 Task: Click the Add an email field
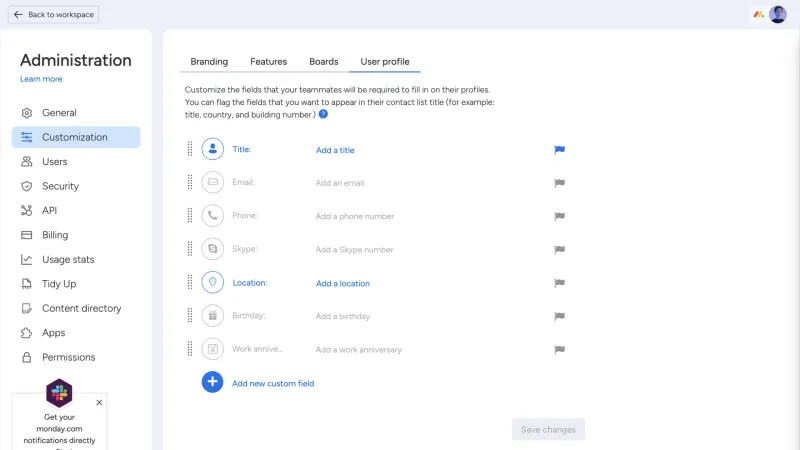340,183
